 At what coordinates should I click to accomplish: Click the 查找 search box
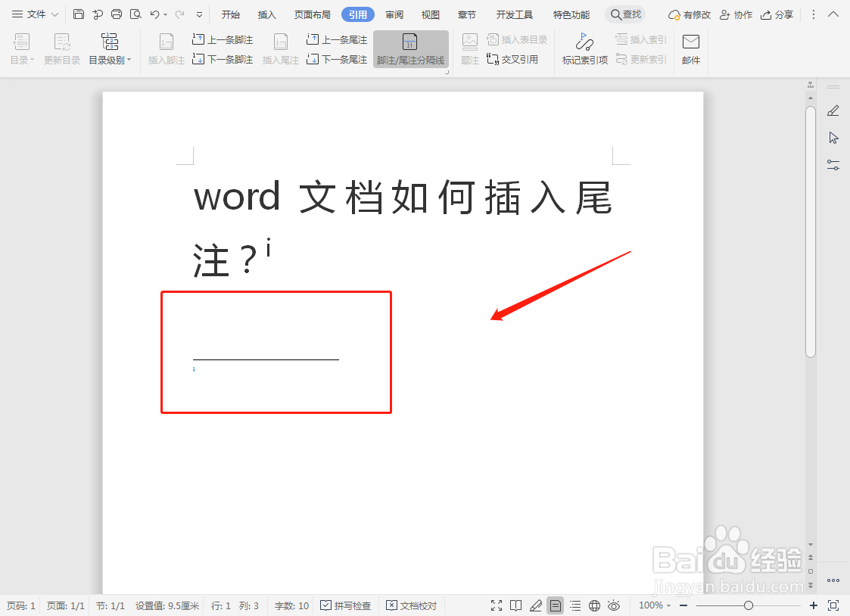pos(626,14)
